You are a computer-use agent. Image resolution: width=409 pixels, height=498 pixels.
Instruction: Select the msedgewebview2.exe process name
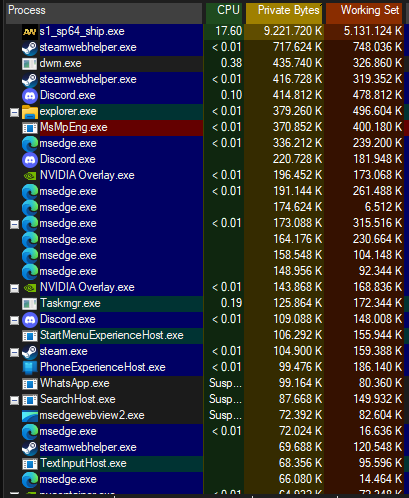point(92,415)
